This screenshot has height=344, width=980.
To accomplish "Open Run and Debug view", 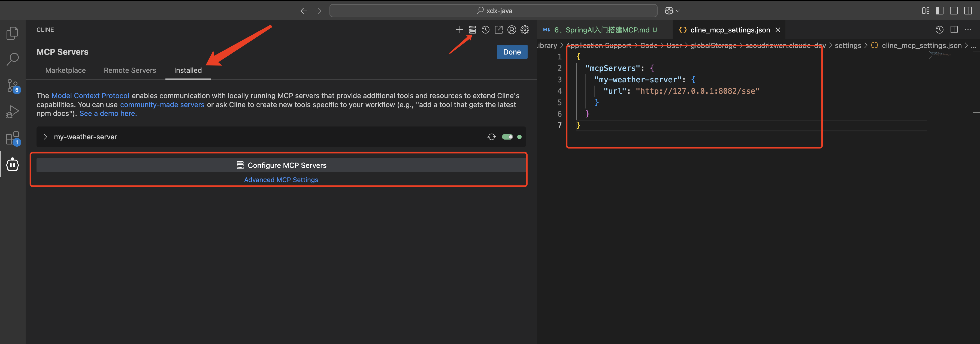I will tap(13, 112).
